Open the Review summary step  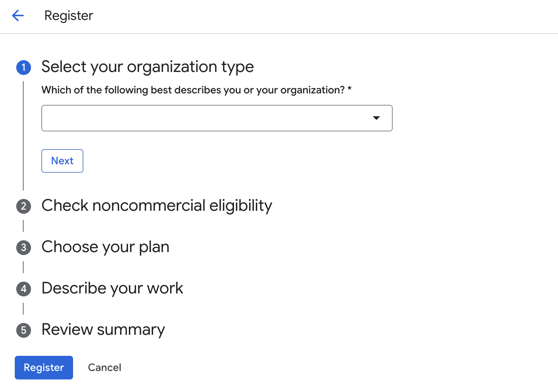pos(103,330)
